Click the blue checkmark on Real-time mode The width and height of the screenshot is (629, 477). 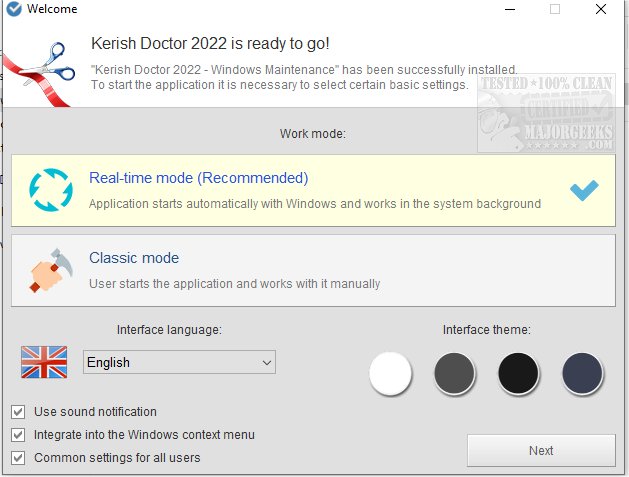pyautogui.click(x=584, y=190)
